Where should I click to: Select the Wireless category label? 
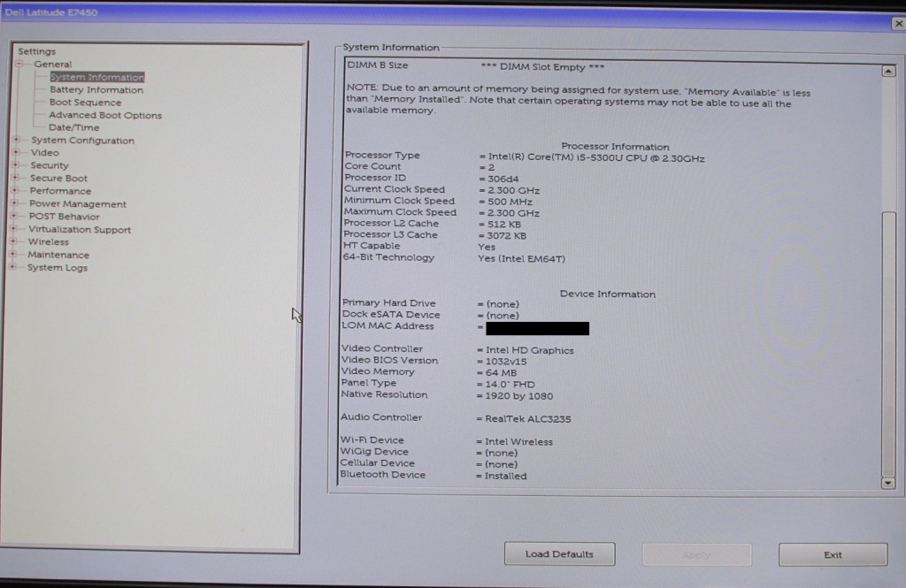49,242
